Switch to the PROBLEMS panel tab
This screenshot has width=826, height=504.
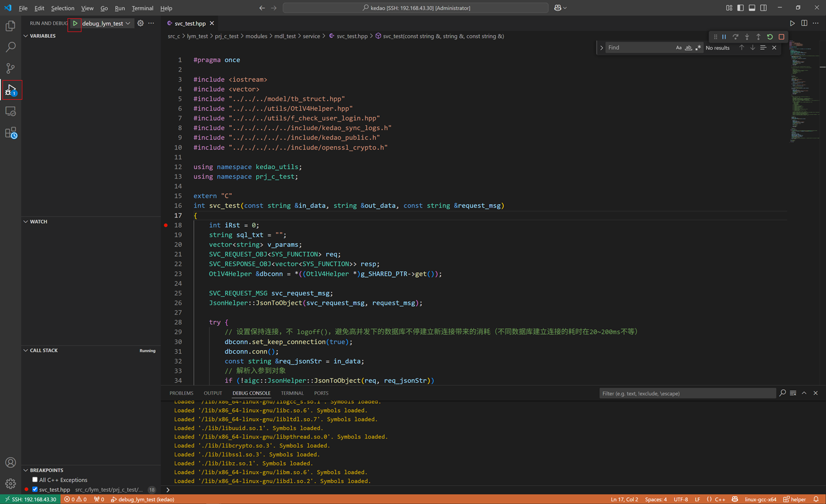click(x=181, y=393)
